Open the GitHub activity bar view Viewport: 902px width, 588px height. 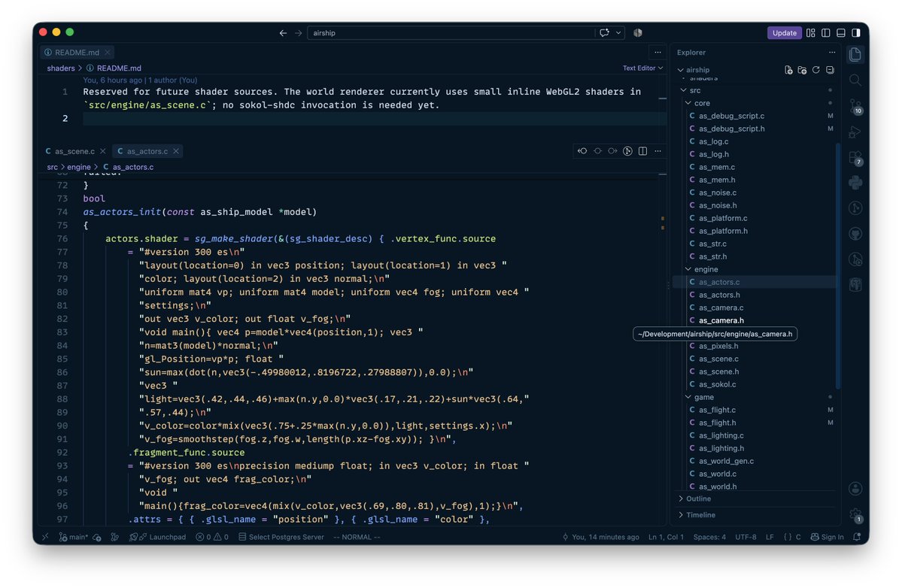[855, 234]
